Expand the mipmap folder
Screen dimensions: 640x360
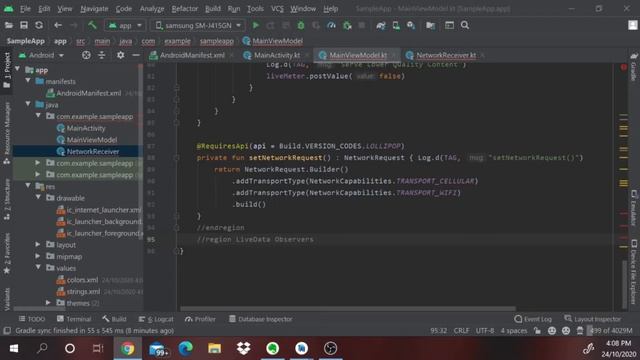coord(38,256)
